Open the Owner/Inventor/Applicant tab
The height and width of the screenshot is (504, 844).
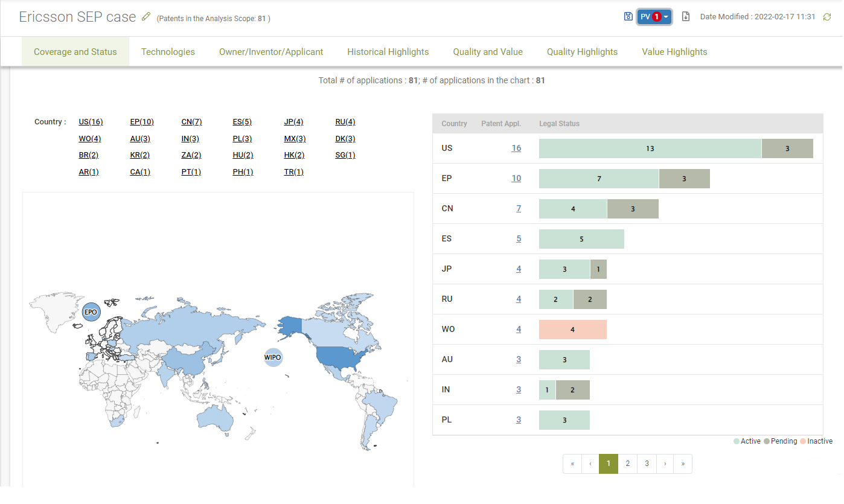(271, 52)
